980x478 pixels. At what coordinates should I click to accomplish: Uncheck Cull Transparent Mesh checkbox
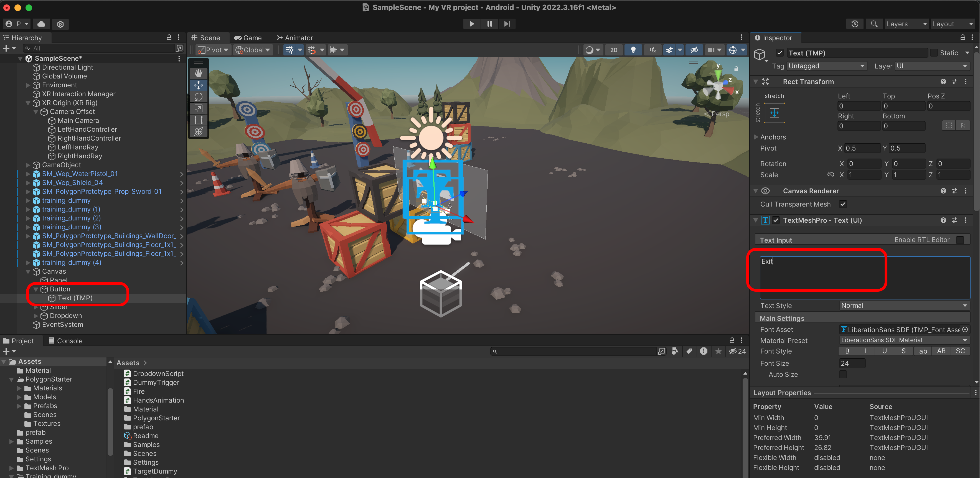coord(843,204)
